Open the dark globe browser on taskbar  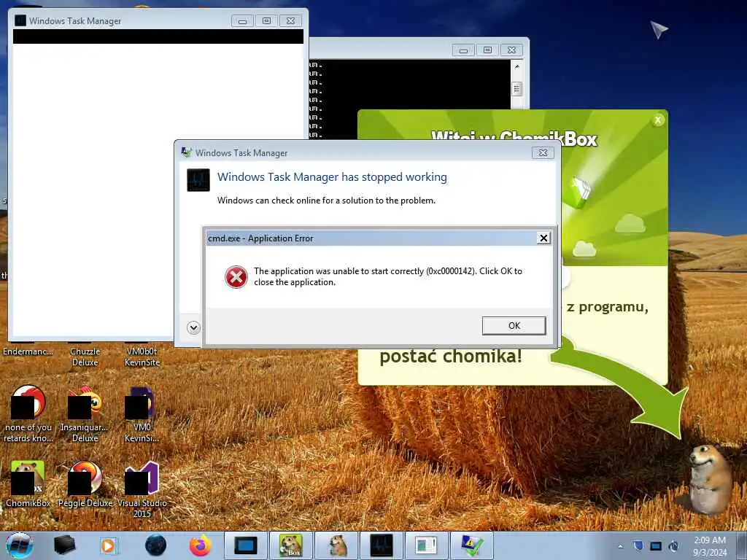point(155,545)
